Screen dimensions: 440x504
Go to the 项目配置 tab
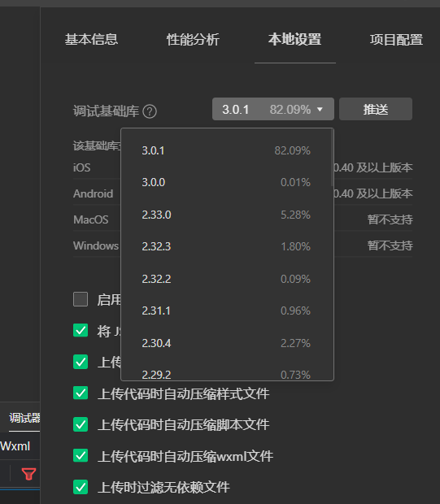(x=396, y=40)
